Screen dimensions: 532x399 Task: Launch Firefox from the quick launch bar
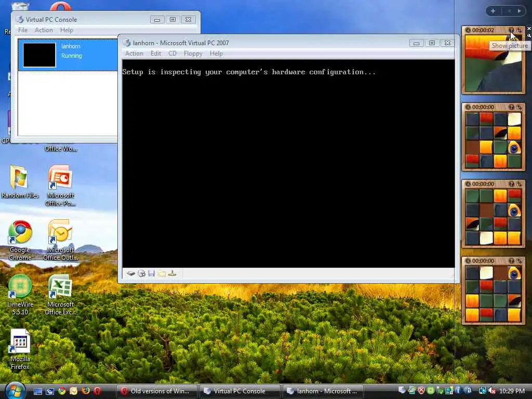tap(86, 391)
